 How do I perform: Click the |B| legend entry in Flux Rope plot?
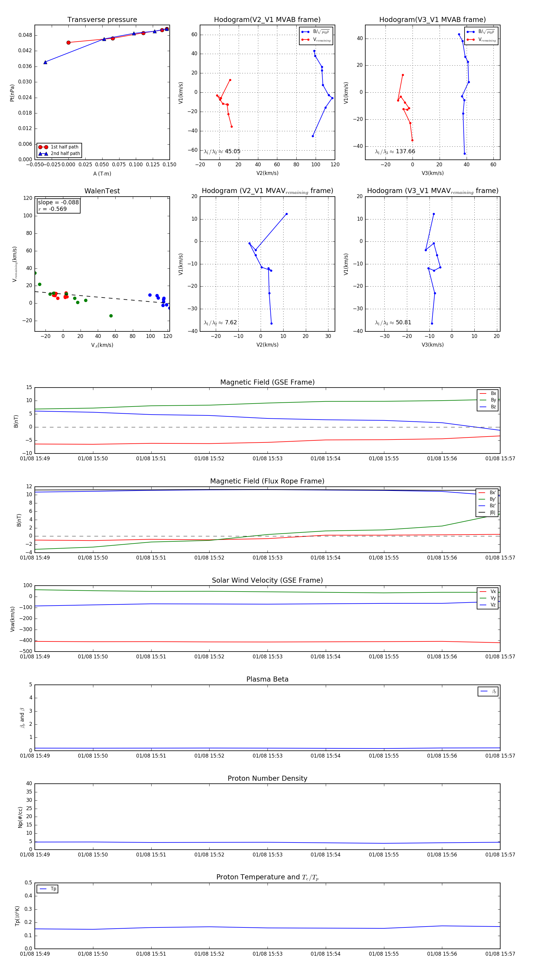[x=487, y=513]
